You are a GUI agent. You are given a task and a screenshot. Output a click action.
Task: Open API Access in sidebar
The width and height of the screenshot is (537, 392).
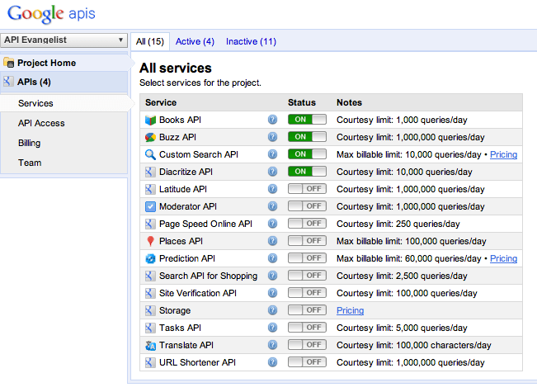[41, 123]
